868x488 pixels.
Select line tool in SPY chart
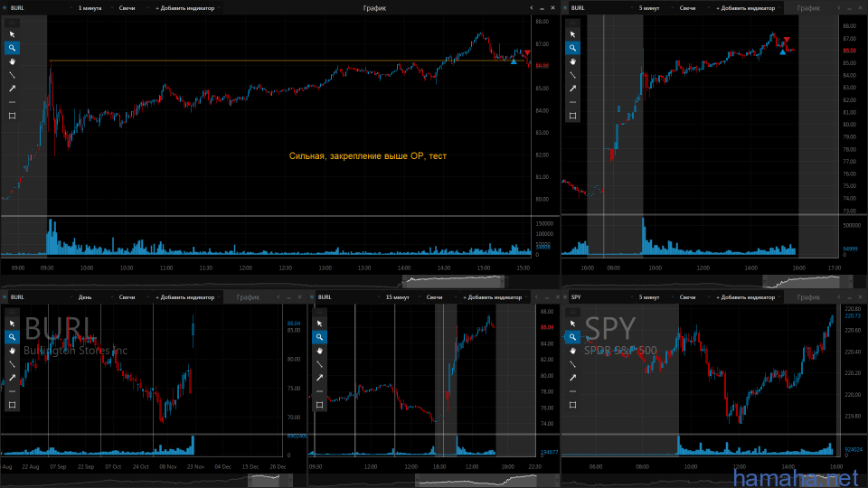(573, 364)
